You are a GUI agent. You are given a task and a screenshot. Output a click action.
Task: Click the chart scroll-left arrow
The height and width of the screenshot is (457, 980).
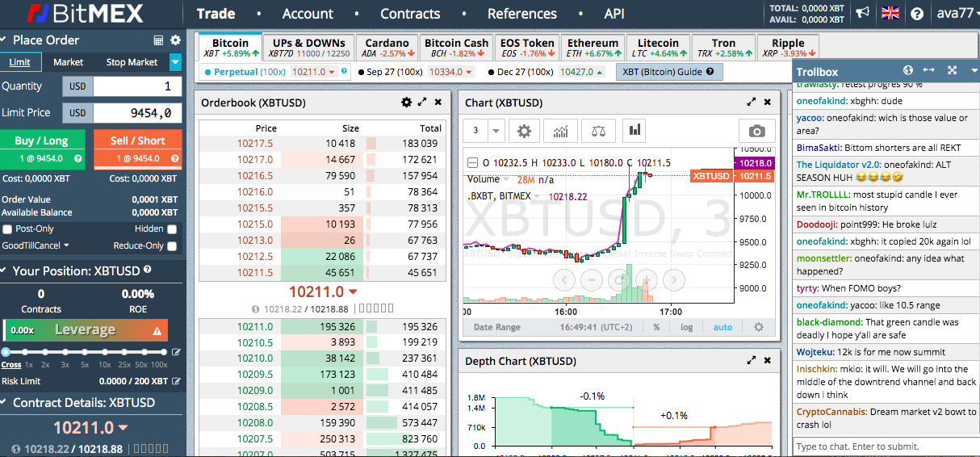point(564,280)
